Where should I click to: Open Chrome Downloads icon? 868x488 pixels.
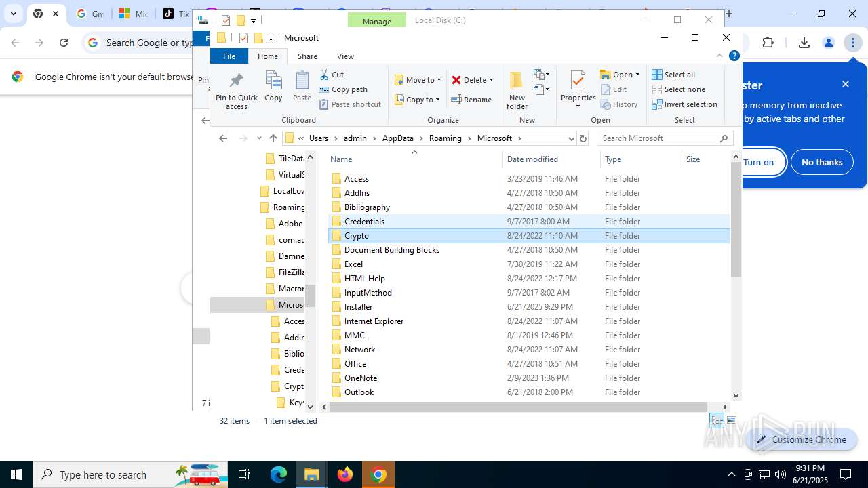tap(804, 43)
